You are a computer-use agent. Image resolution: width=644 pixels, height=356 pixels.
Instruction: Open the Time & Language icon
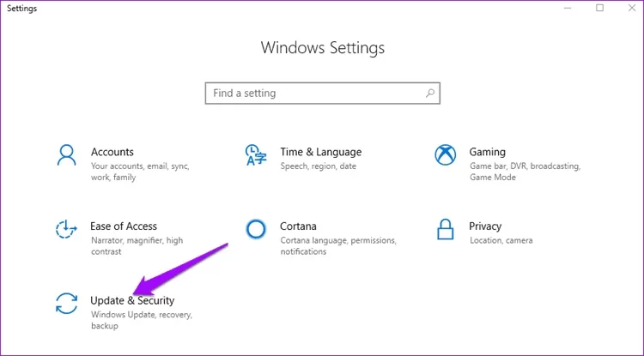click(x=255, y=154)
